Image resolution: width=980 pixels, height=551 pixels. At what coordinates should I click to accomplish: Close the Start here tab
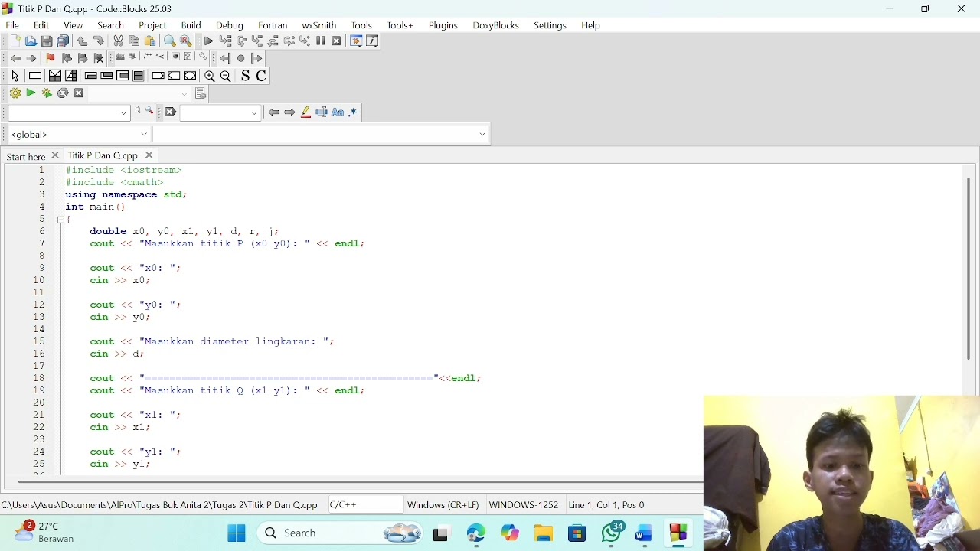point(55,155)
